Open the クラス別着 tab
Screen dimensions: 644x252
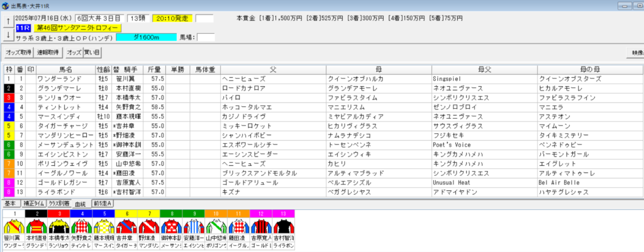point(59,203)
